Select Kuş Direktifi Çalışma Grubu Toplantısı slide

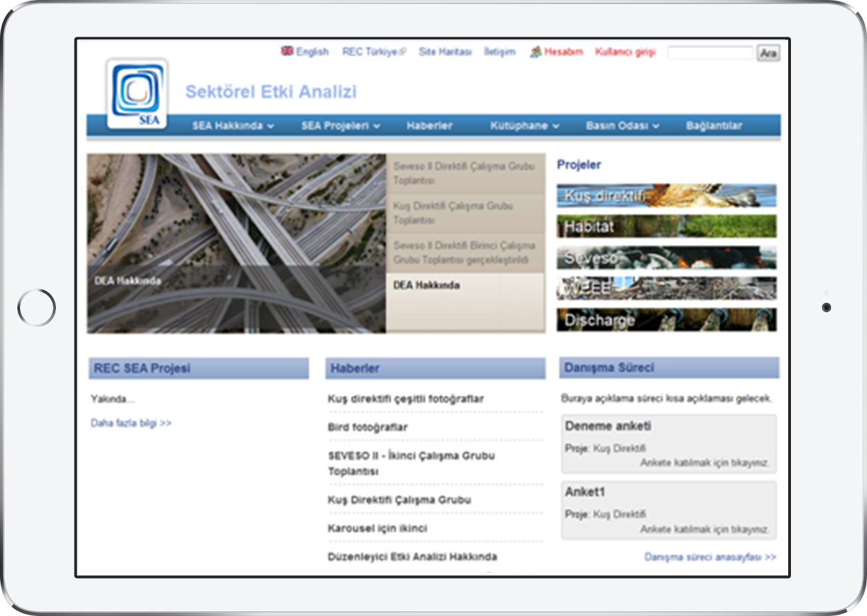pyautogui.click(x=465, y=213)
